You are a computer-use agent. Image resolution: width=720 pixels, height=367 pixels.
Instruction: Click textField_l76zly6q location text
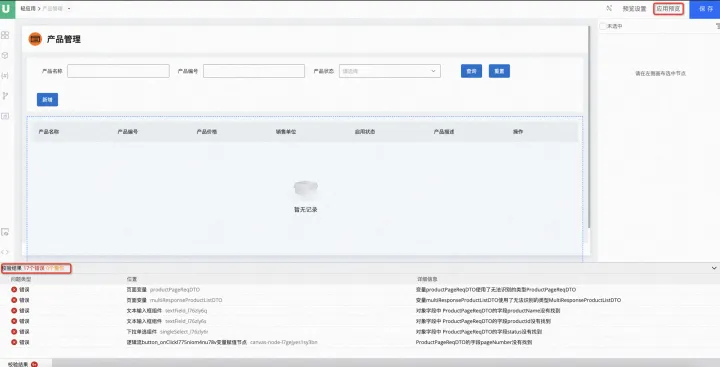tap(186, 311)
